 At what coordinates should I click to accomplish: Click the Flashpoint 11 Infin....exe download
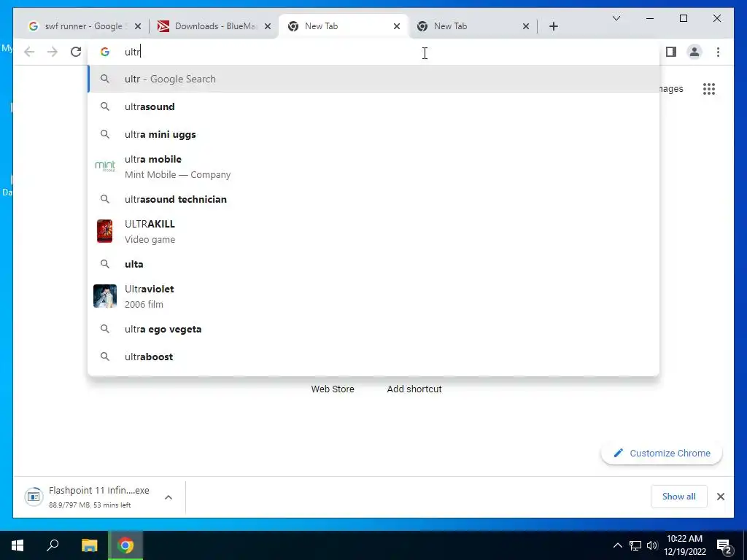tap(98, 497)
